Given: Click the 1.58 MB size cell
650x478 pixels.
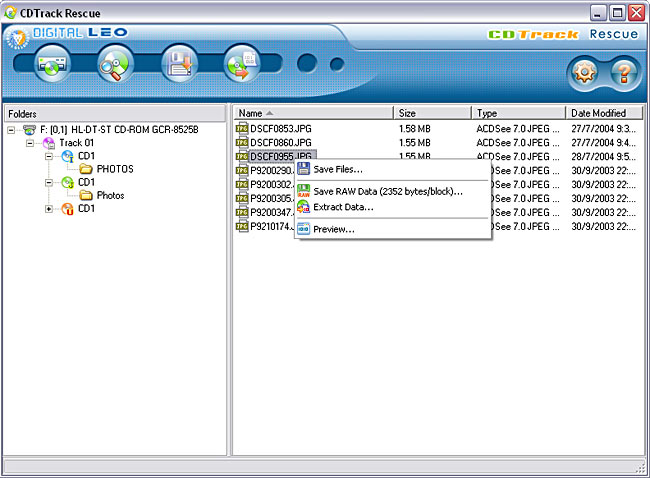Looking at the screenshot, I should tap(415, 129).
